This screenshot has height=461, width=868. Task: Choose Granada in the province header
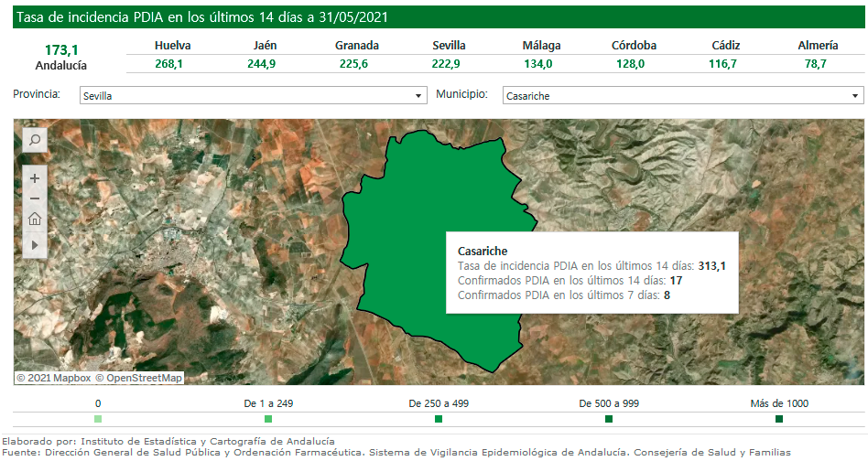357,45
